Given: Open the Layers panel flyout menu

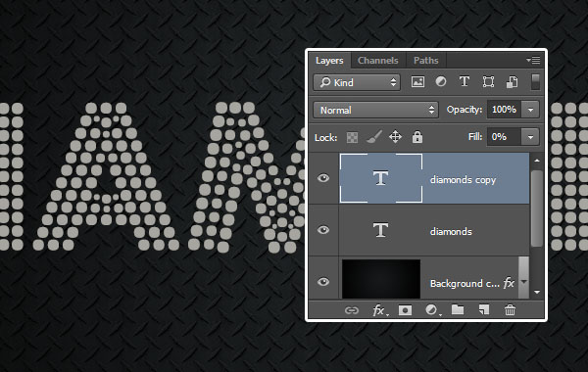Looking at the screenshot, I should tap(533, 60).
